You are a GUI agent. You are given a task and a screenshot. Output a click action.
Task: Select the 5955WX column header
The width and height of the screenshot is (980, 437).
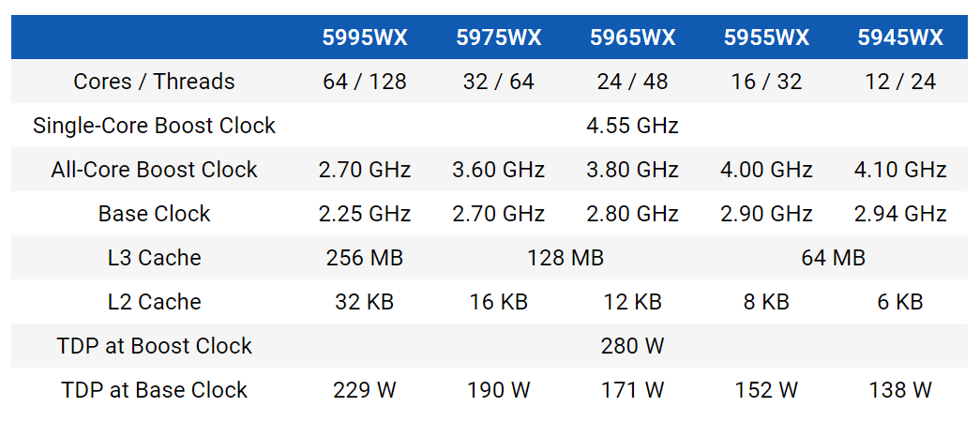[x=766, y=38]
